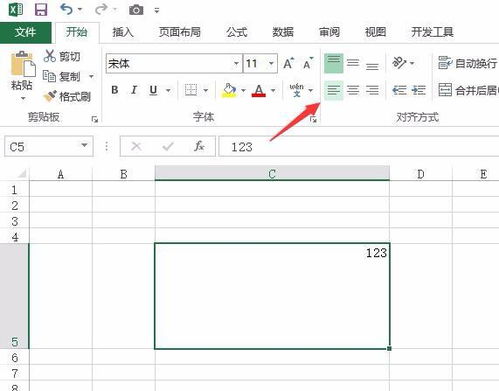Click the text orientation icon
This screenshot has width=499, height=391.
point(399,63)
